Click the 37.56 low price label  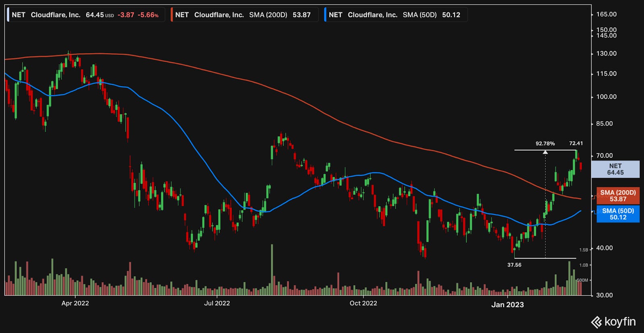click(514, 265)
